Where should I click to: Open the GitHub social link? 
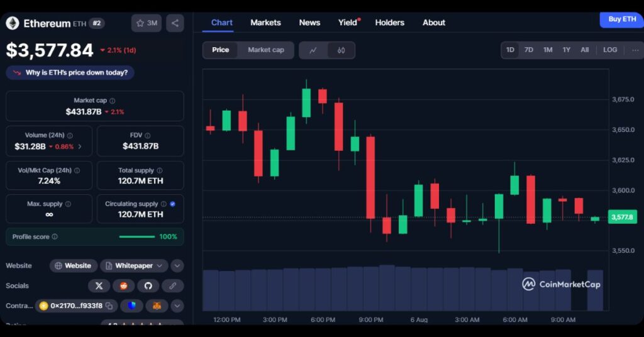tap(148, 285)
